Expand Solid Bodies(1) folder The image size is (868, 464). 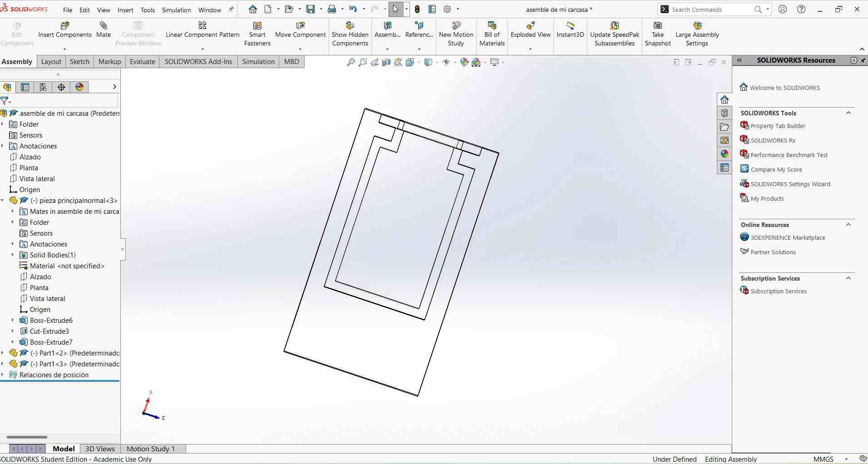pyautogui.click(x=13, y=255)
